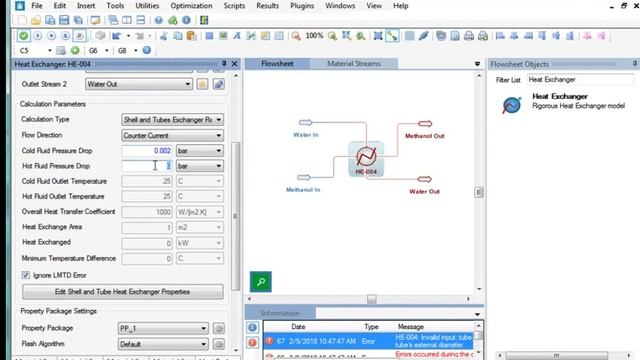Toggle the Ignore LMTD Error checkbox
Image resolution: width=640 pixels, height=360 pixels.
[x=26, y=275]
